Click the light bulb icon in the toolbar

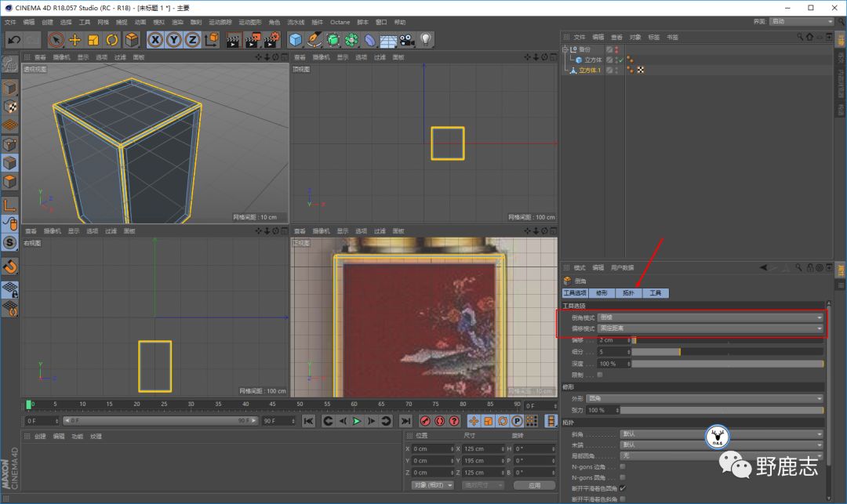click(x=426, y=39)
